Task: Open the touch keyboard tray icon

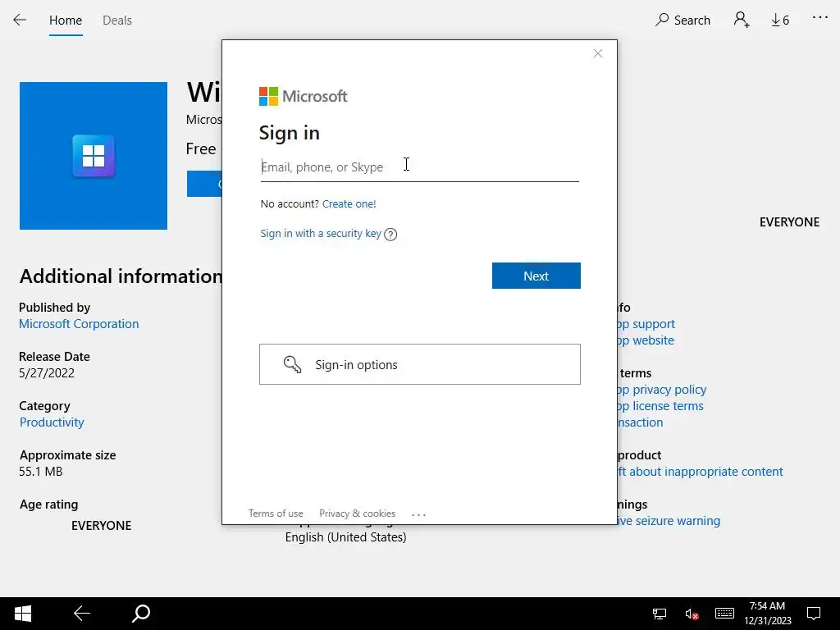Action: tap(724, 614)
